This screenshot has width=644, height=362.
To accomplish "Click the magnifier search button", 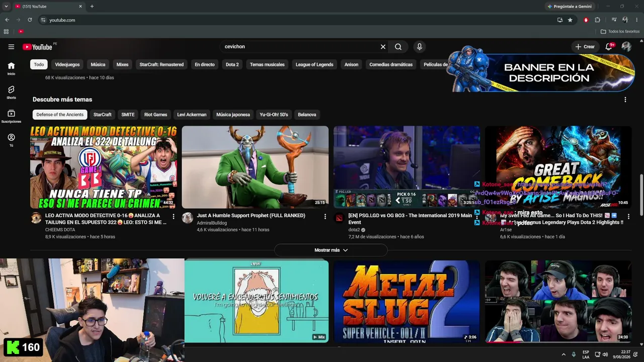I will (398, 47).
